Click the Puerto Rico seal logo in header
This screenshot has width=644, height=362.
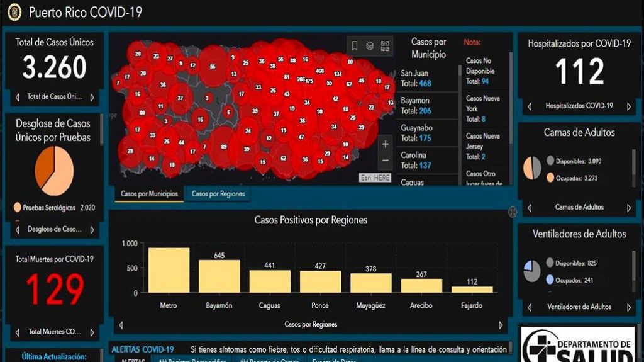point(14,12)
